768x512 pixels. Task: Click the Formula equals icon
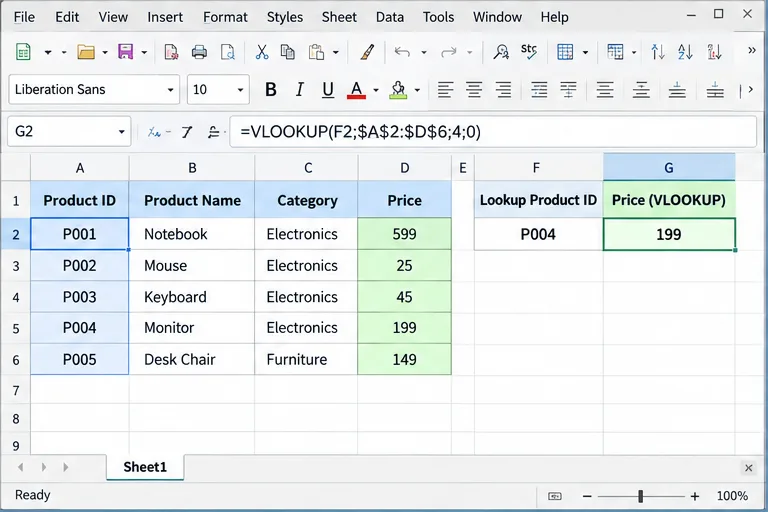pyautogui.click(x=213, y=131)
